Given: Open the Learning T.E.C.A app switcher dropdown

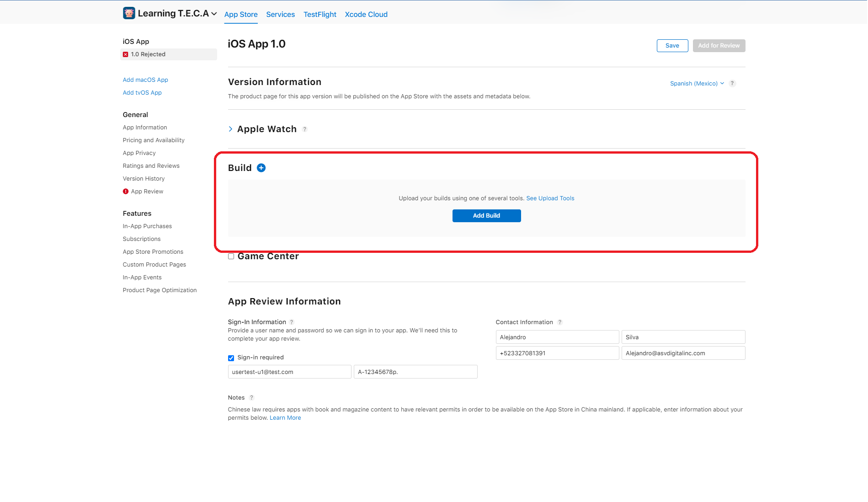Looking at the screenshot, I should pos(214,14).
